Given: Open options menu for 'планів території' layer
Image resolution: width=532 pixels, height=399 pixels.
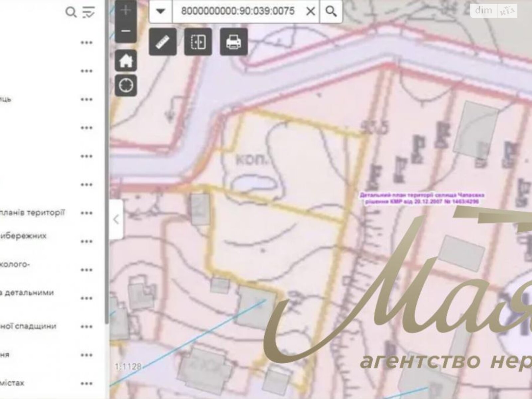Looking at the screenshot, I should click(x=86, y=213).
